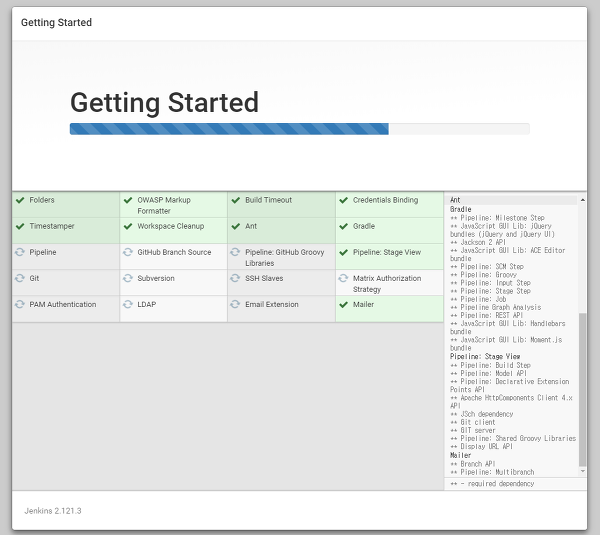
Task: Click the SSH Slaves pending sync icon
Action: 235,278
